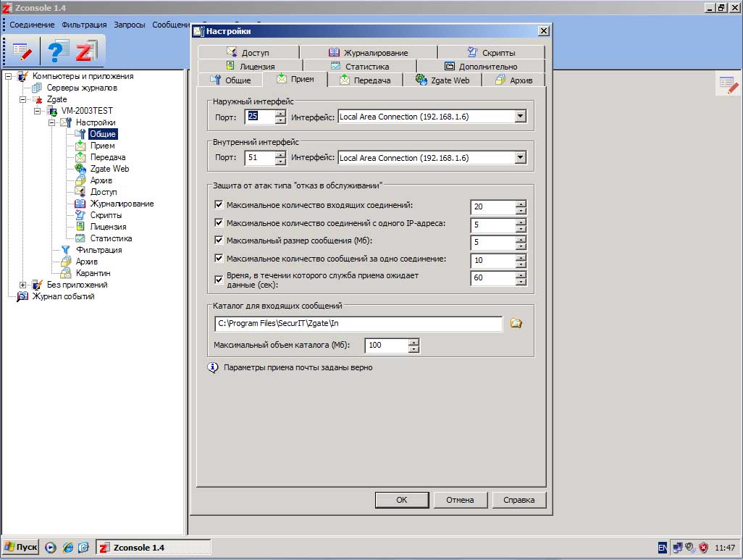The image size is (743, 560).
Task: Collapse the Zgate tree node
Action: tap(22, 99)
